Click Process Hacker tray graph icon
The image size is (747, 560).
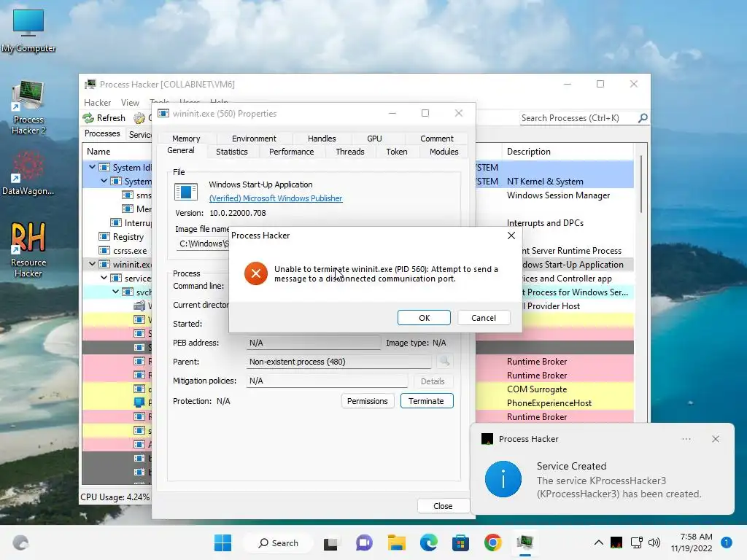[616, 542]
